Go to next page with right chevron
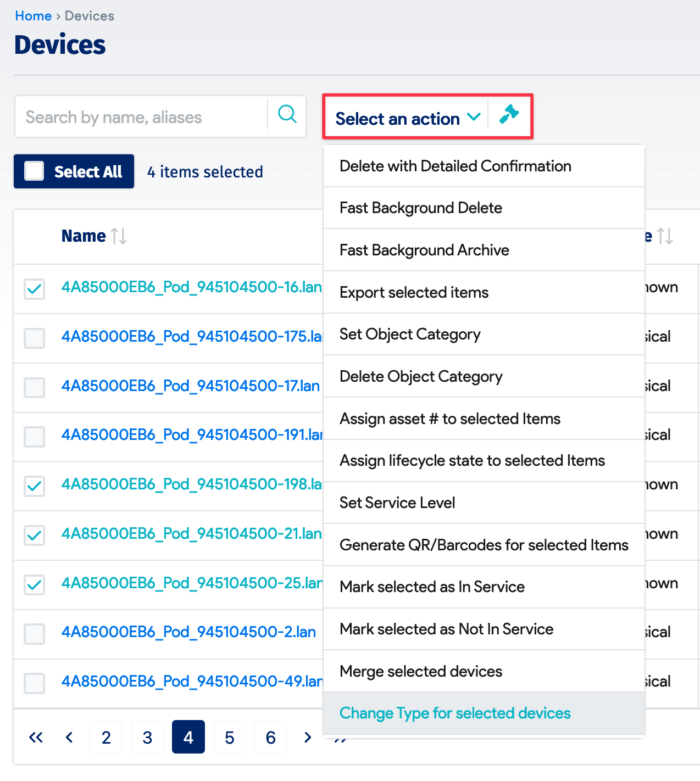Viewport: 700px width, 781px height. [x=307, y=737]
